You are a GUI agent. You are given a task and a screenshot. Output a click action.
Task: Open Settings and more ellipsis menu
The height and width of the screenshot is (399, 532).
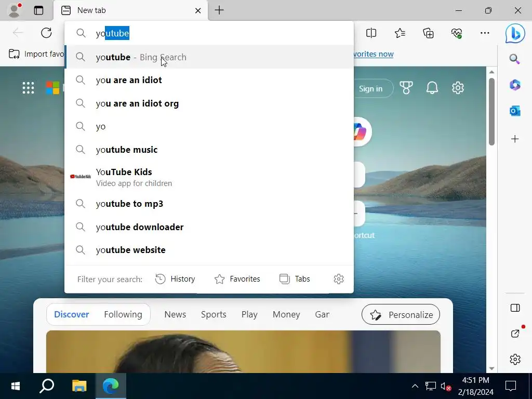coord(485,33)
